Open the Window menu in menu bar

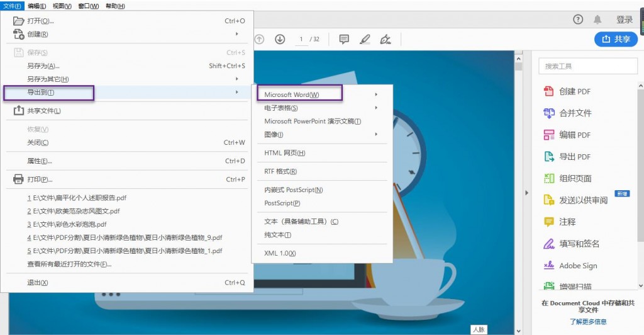[88, 6]
